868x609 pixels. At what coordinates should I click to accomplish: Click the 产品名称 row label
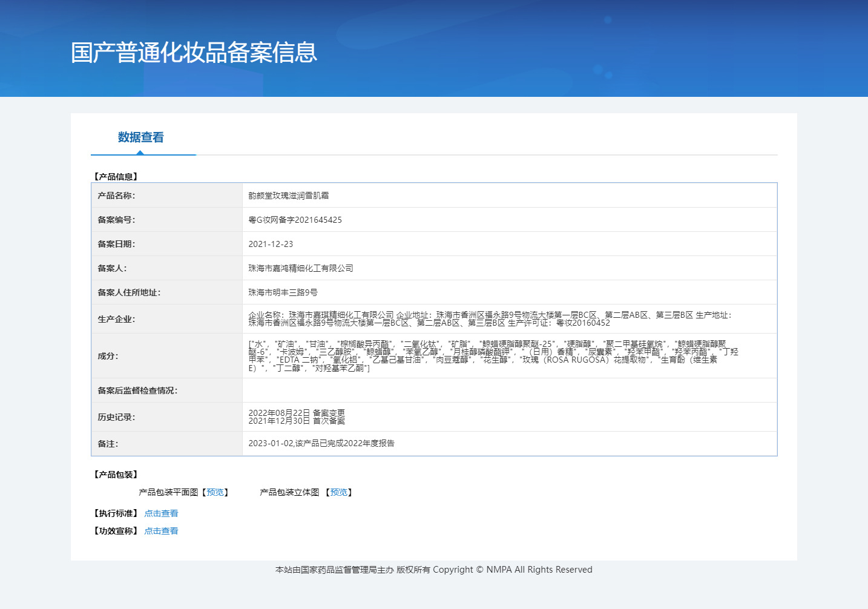[116, 196]
